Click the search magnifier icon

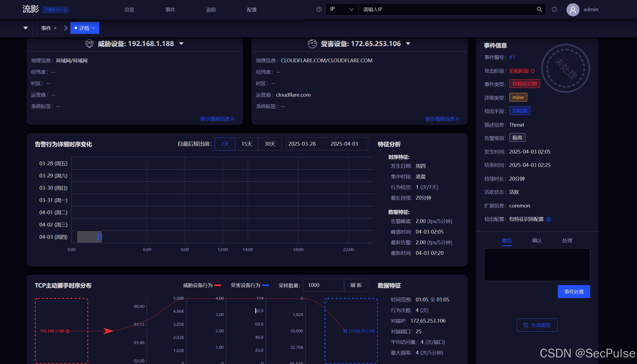(539, 10)
